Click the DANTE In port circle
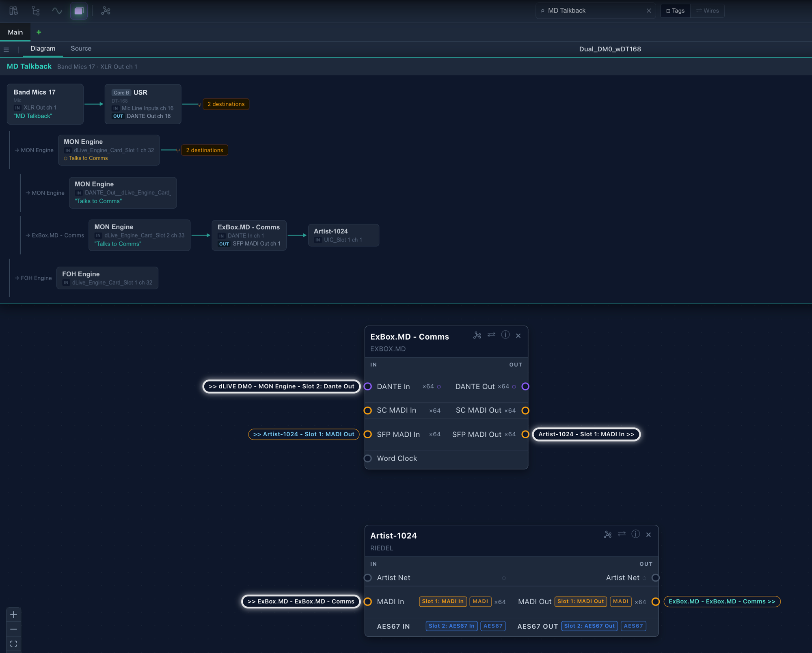The image size is (812, 653). click(x=368, y=386)
